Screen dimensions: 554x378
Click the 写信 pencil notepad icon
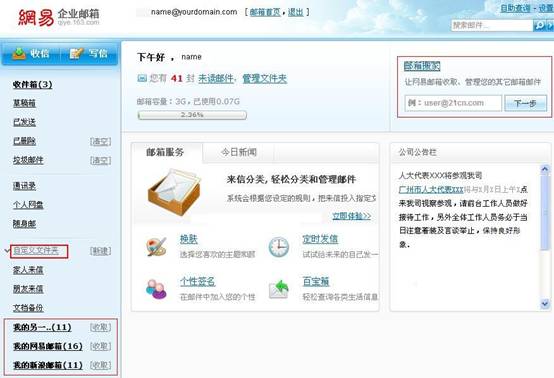tap(76, 53)
